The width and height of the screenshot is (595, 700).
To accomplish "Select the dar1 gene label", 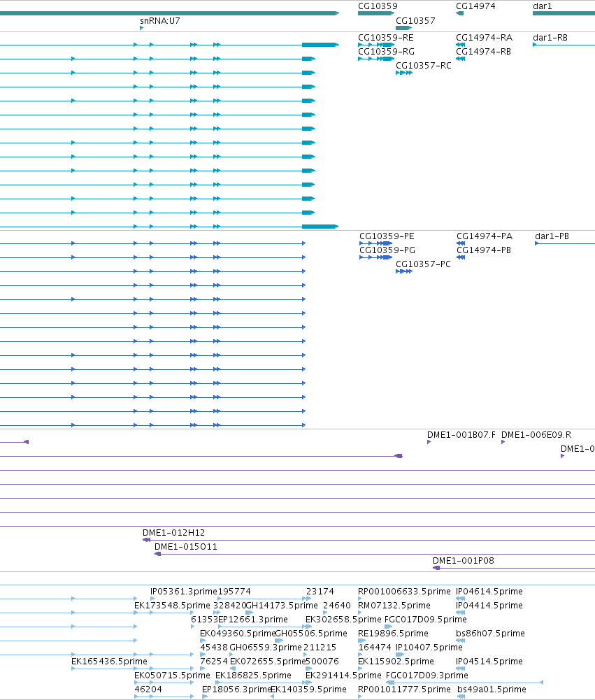I will coord(543,6).
